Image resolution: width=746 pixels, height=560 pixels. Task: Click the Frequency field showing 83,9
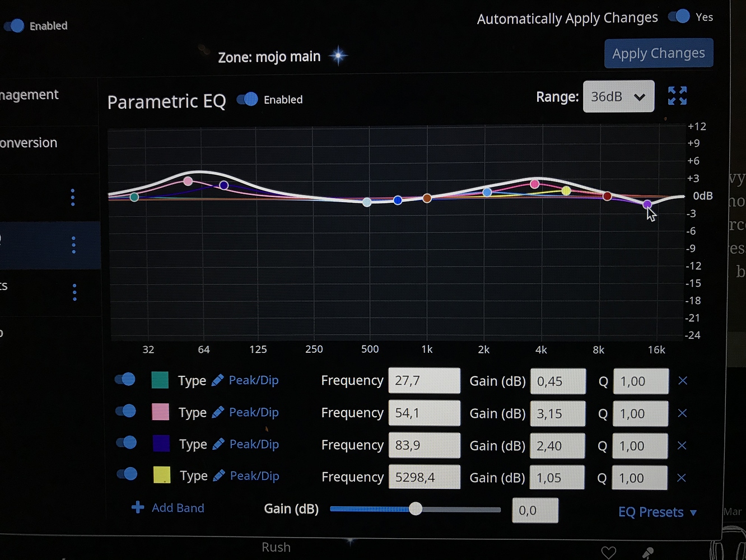click(x=424, y=445)
